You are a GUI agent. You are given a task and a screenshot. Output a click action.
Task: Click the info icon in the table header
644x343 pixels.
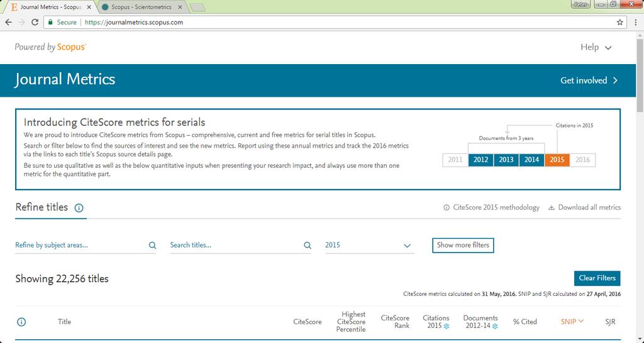click(21, 322)
